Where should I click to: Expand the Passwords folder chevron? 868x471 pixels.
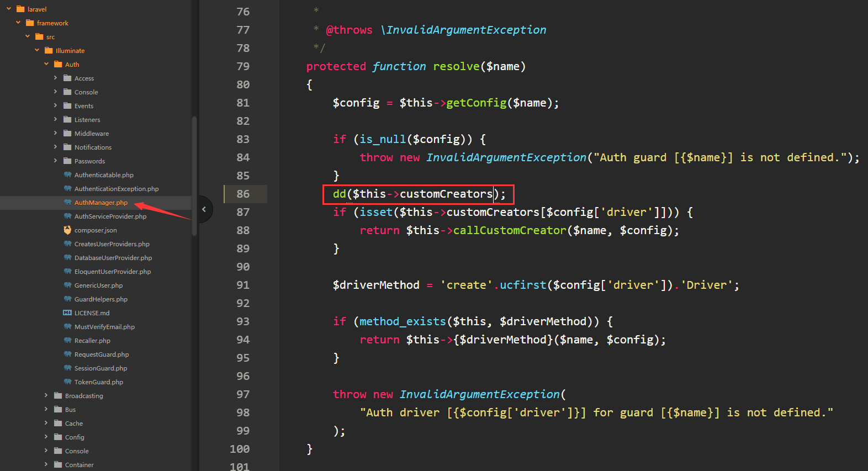(x=56, y=161)
